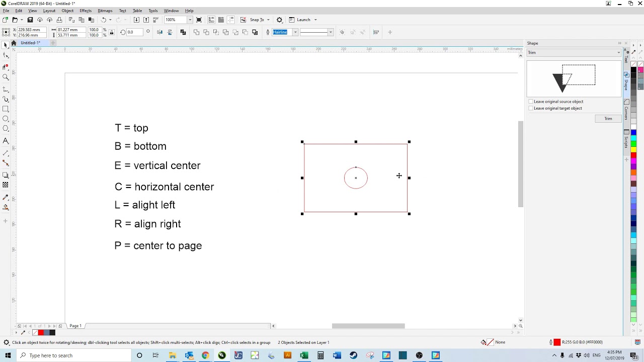Click the Undo arrow icon

(104, 20)
